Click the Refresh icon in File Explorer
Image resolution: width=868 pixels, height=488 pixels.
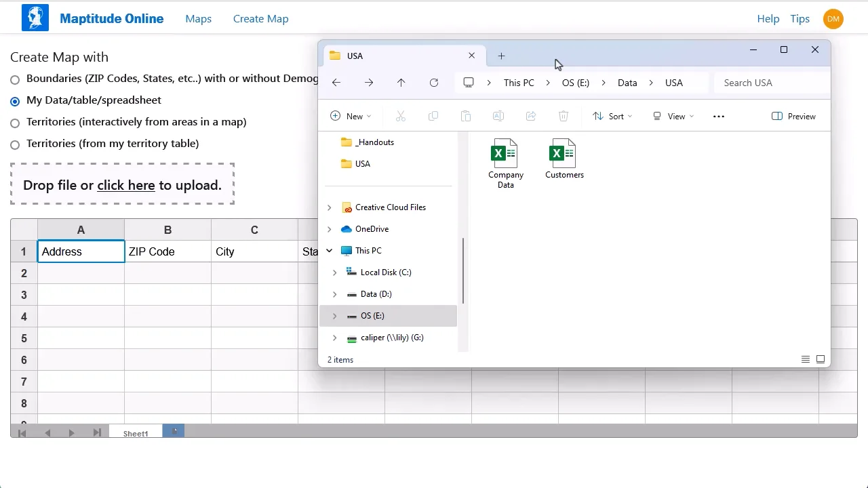pyautogui.click(x=434, y=83)
